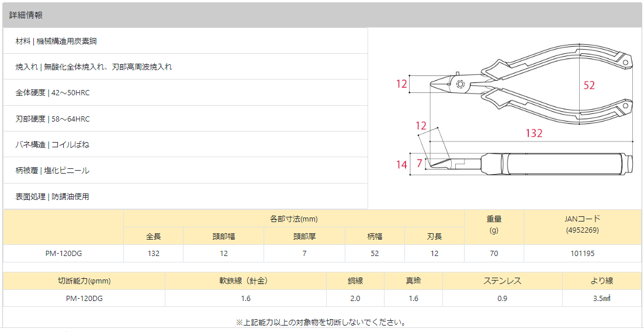Click the JAN code value 101195
Screen dimensions: 644x332
click(x=583, y=254)
